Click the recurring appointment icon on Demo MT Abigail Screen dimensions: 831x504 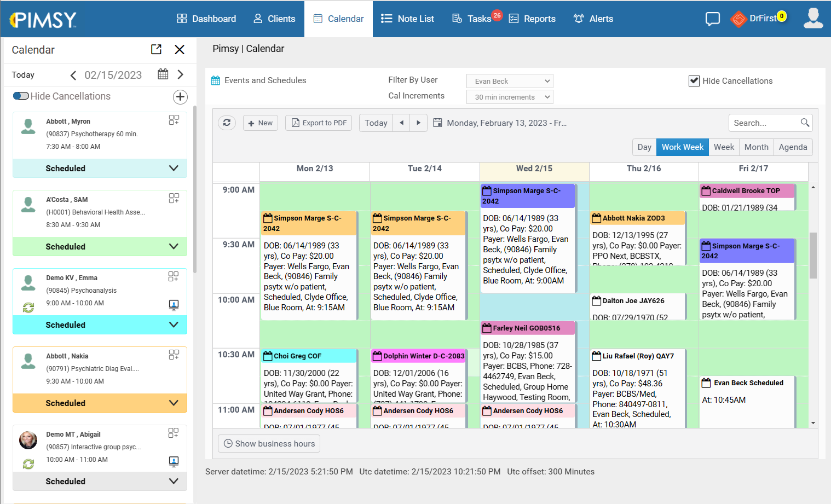pyautogui.click(x=28, y=461)
